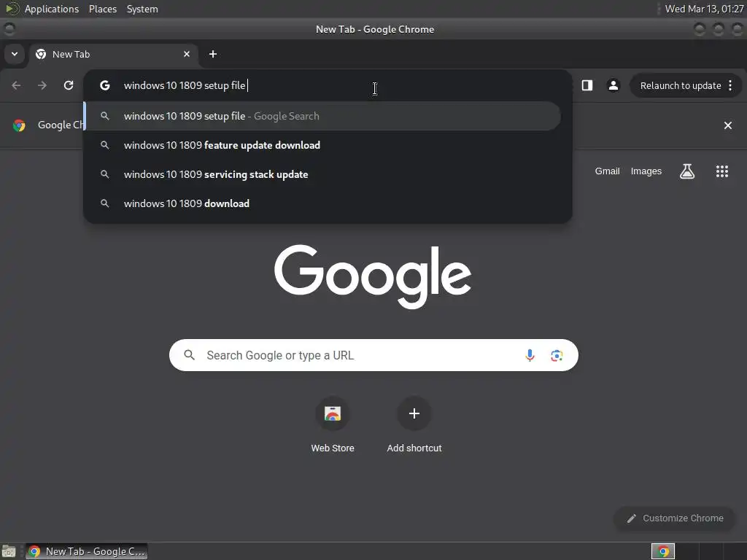Close the New Tab tab
This screenshot has height=560, width=747.
pyautogui.click(x=187, y=54)
